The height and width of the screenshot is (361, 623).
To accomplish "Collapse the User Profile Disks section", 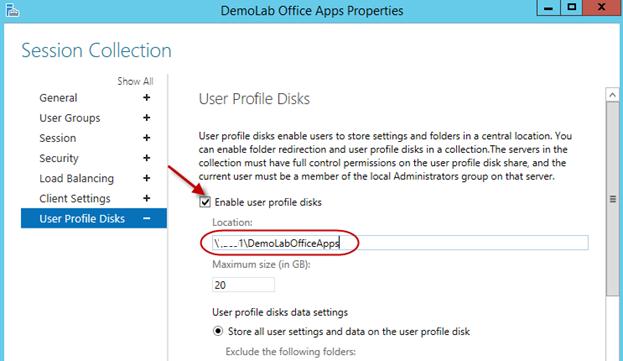I will click(147, 218).
